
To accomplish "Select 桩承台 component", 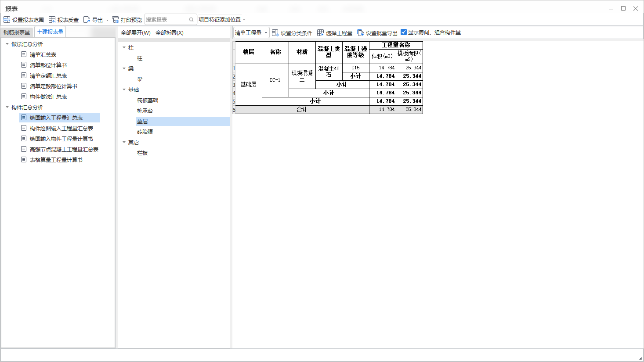I will 145,111.
